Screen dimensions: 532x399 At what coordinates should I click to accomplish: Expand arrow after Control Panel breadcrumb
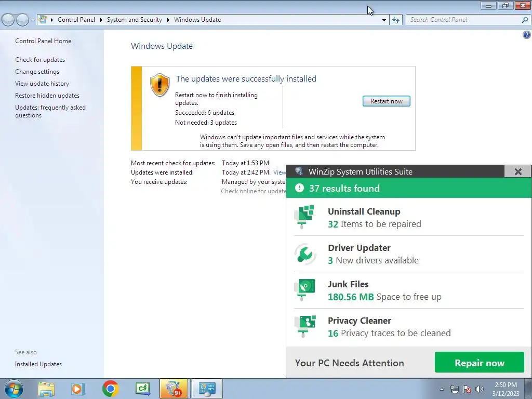pyautogui.click(x=101, y=20)
